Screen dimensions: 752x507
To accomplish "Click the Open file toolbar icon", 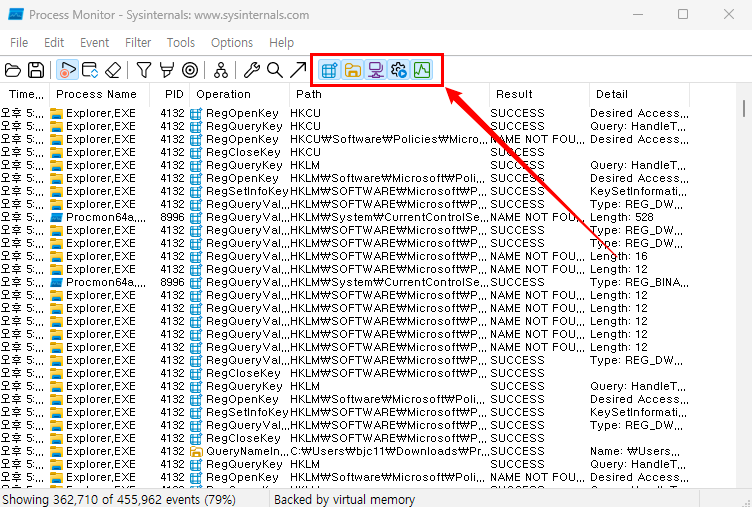I will pos(13,70).
